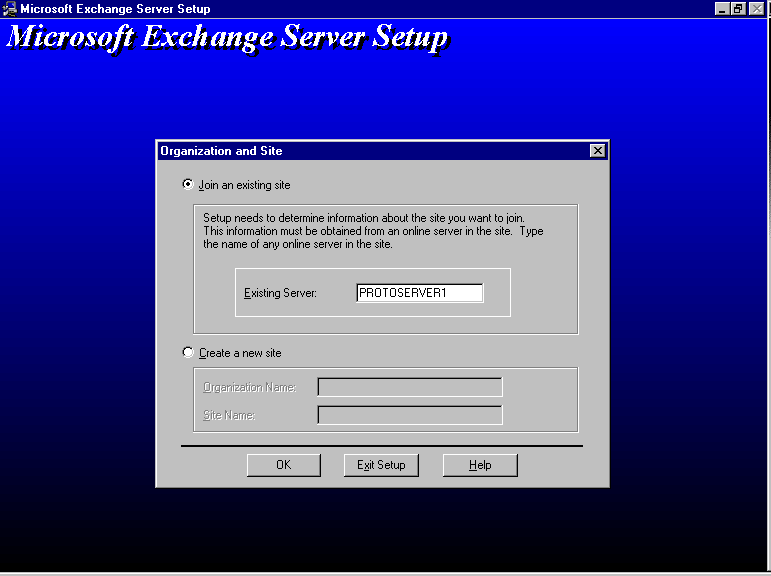Click into the Existing Server text field
Viewport: 771px width, 576px height.
click(x=419, y=293)
